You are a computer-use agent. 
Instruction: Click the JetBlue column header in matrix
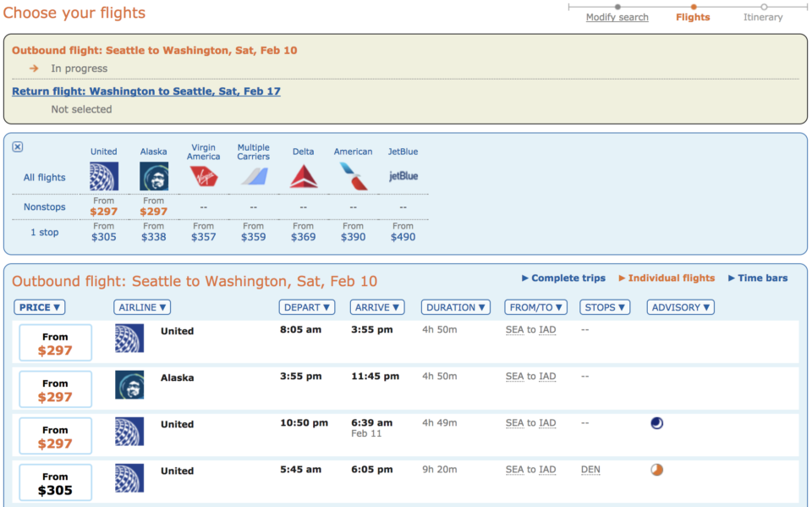pyautogui.click(x=403, y=152)
